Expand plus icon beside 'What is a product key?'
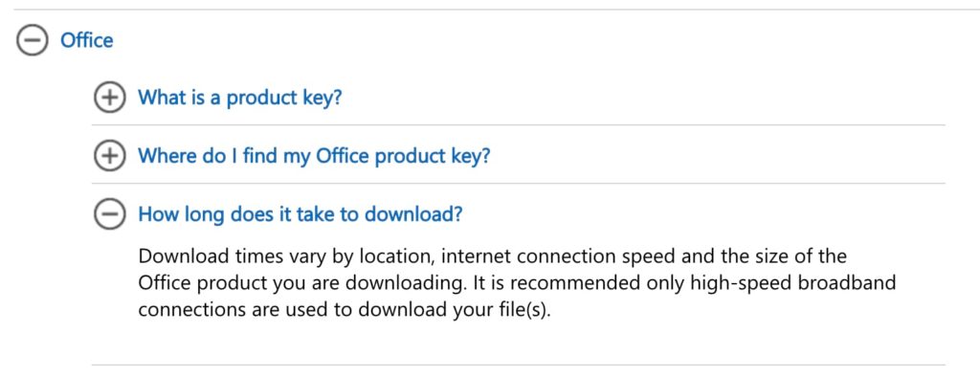 pyautogui.click(x=109, y=98)
